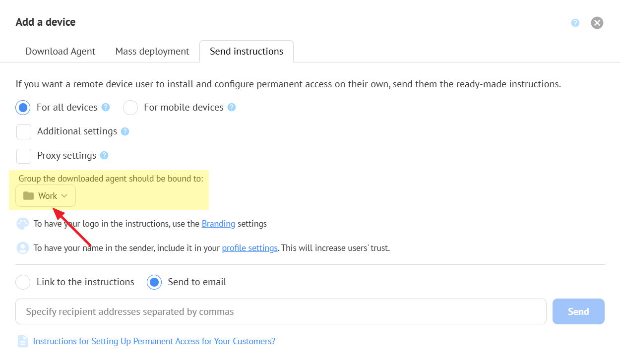Click help icon beside Proxy settings
Screen dimensions: 620x364
(104, 155)
